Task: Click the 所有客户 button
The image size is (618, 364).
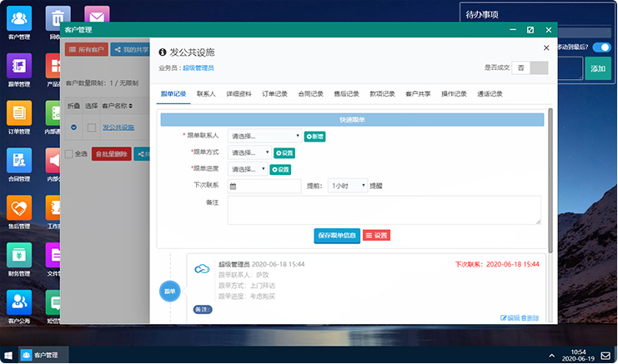Action: [86, 49]
